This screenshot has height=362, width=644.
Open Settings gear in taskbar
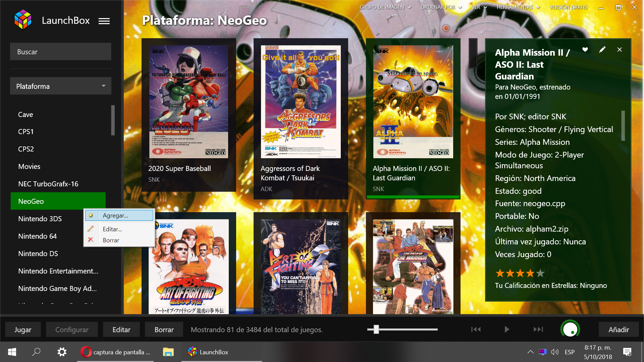(62, 352)
